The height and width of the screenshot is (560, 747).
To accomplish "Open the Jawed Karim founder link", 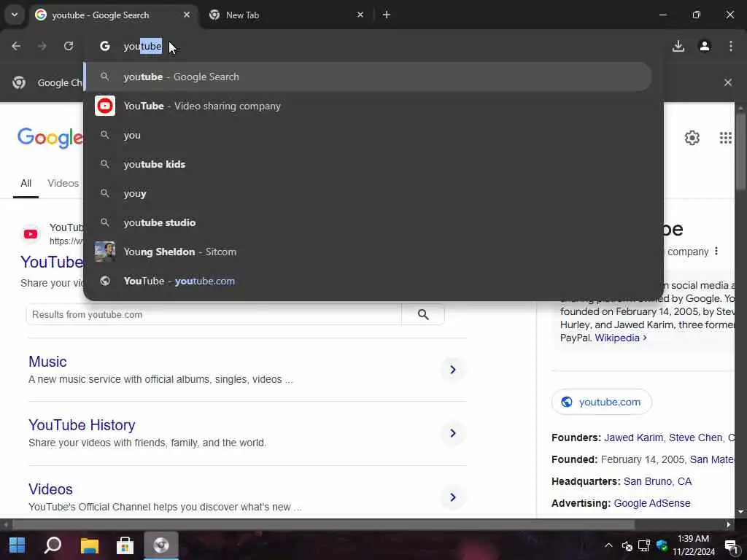I will [x=633, y=437].
